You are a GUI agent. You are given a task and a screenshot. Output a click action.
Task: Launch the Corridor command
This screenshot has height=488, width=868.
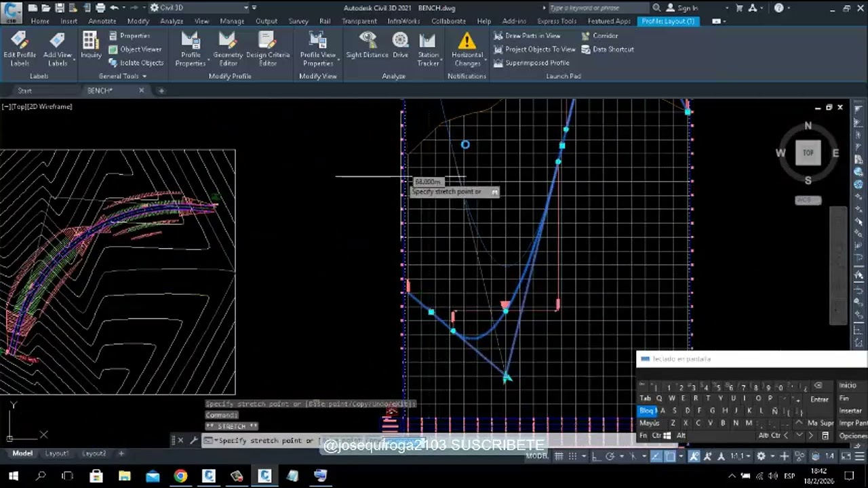(x=599, y=36)
